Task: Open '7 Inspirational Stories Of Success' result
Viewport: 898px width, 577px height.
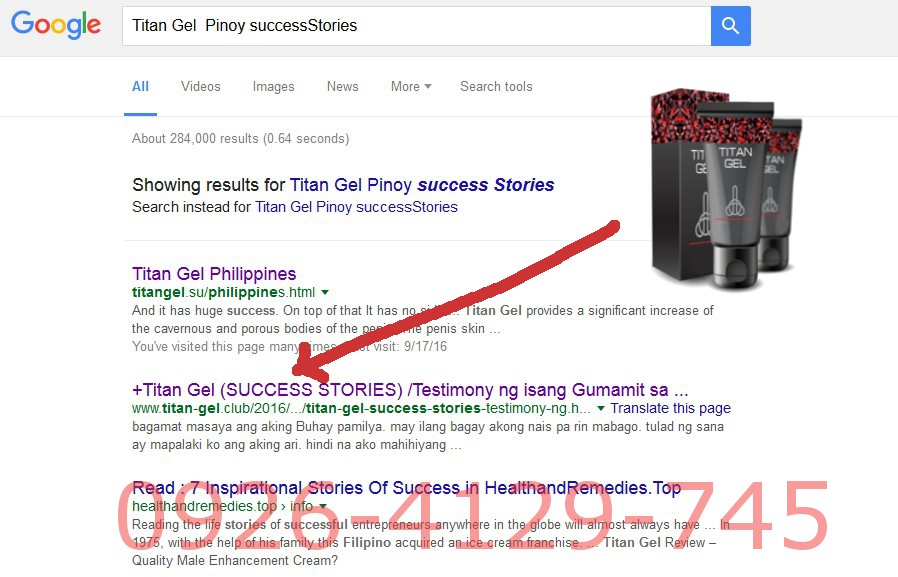Action: 406,488
